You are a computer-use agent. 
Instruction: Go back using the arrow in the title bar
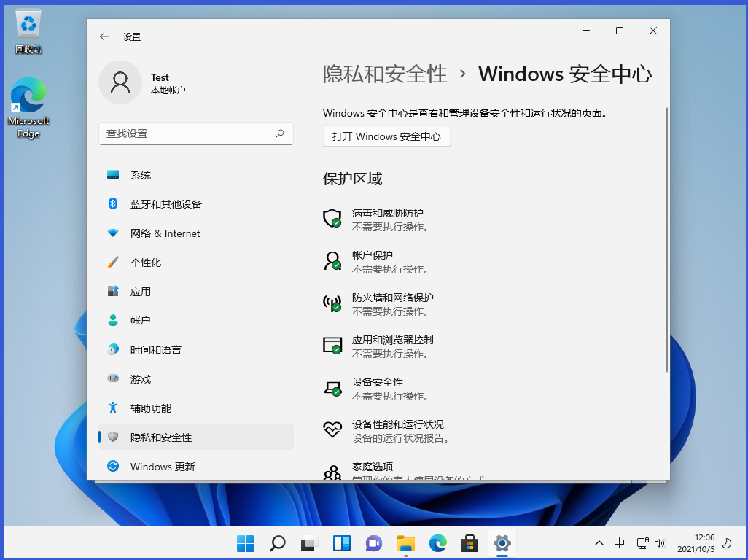pyautogui.click(x=104, y=36)
